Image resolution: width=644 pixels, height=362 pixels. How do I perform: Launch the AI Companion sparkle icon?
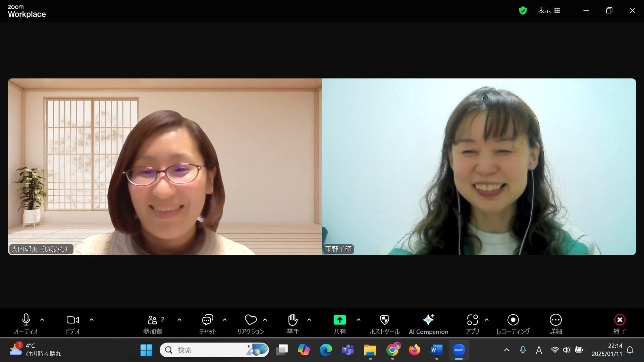click(x=428, y=320)
